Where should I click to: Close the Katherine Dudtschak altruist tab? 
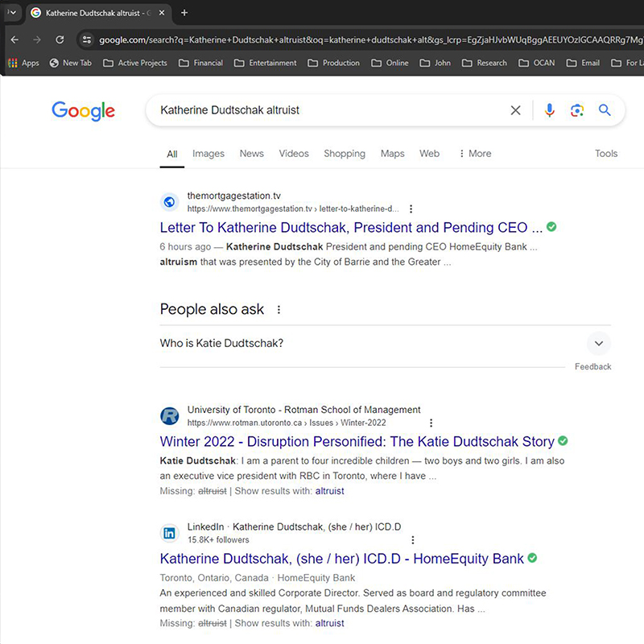tap(162, 13)
